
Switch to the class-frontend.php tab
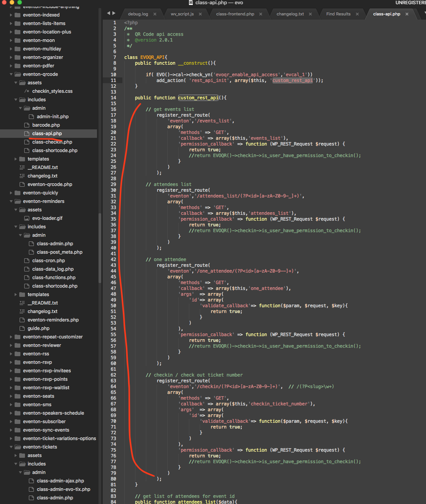[x=235, y=14]
